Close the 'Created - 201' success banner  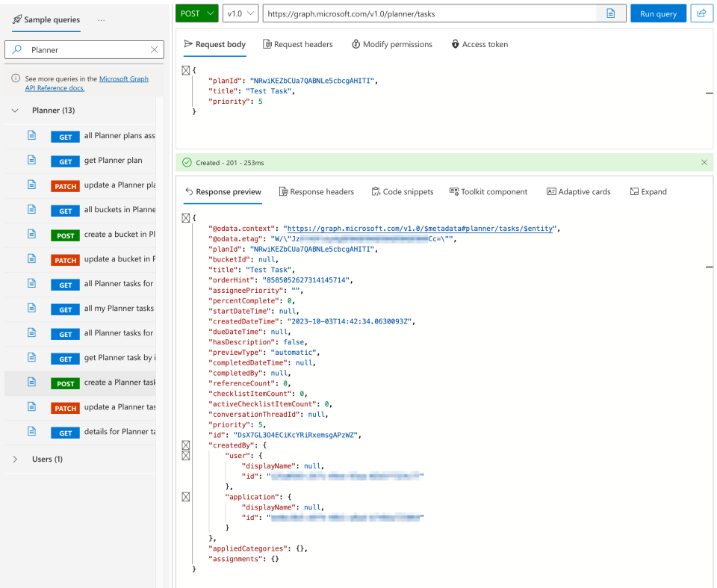pos(704,161)
